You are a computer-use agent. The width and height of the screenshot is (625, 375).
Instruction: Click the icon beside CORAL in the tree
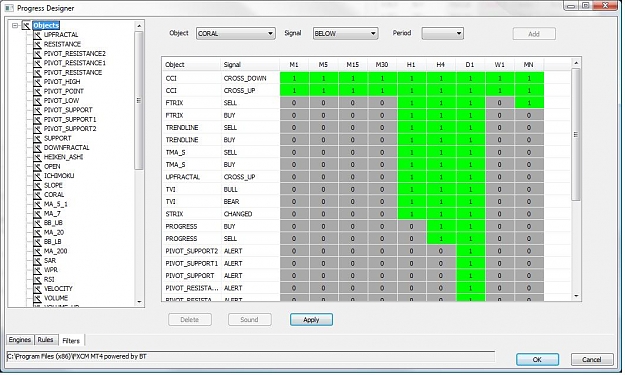37,195
